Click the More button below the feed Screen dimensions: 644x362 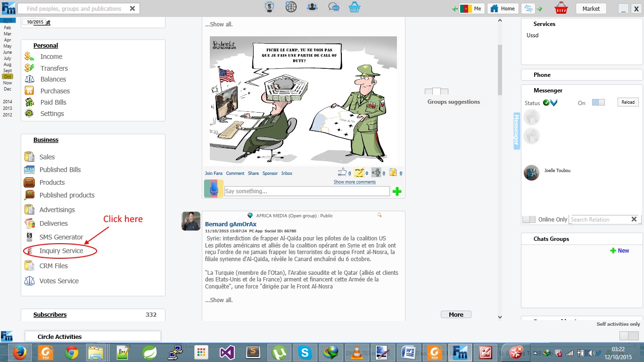tap(456, 314)
